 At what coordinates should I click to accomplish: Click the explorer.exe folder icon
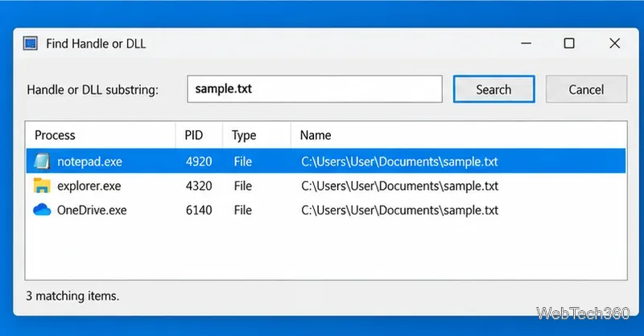tap(42, 186)
